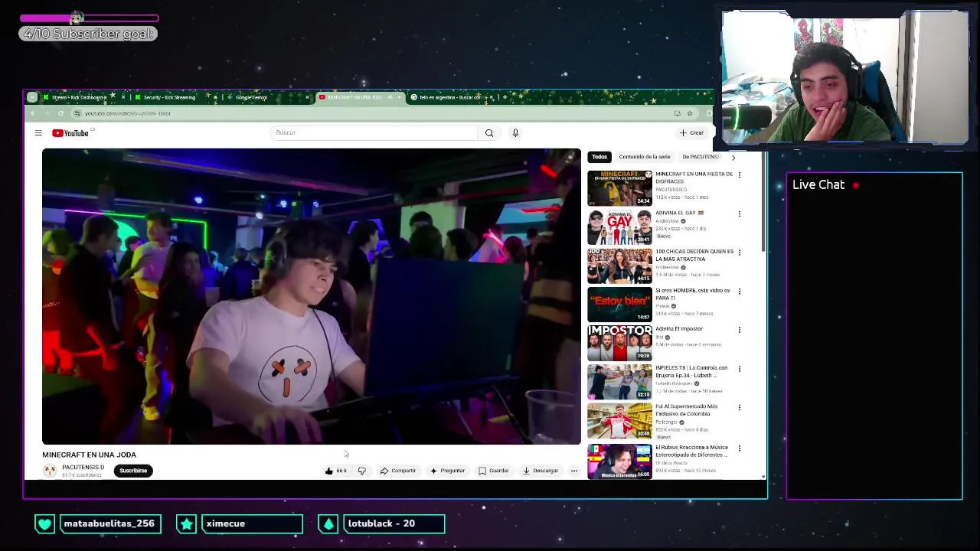Open El Rubius Reacciona video thumbnail
This screenshot has height=551, width=980.
(x=619, y=461)
